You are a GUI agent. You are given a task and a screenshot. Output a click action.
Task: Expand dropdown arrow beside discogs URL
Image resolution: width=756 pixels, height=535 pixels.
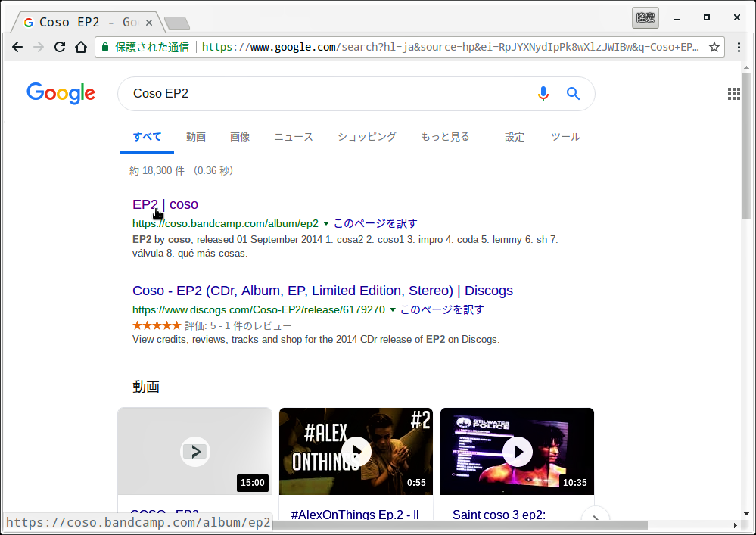coord(393,310)
